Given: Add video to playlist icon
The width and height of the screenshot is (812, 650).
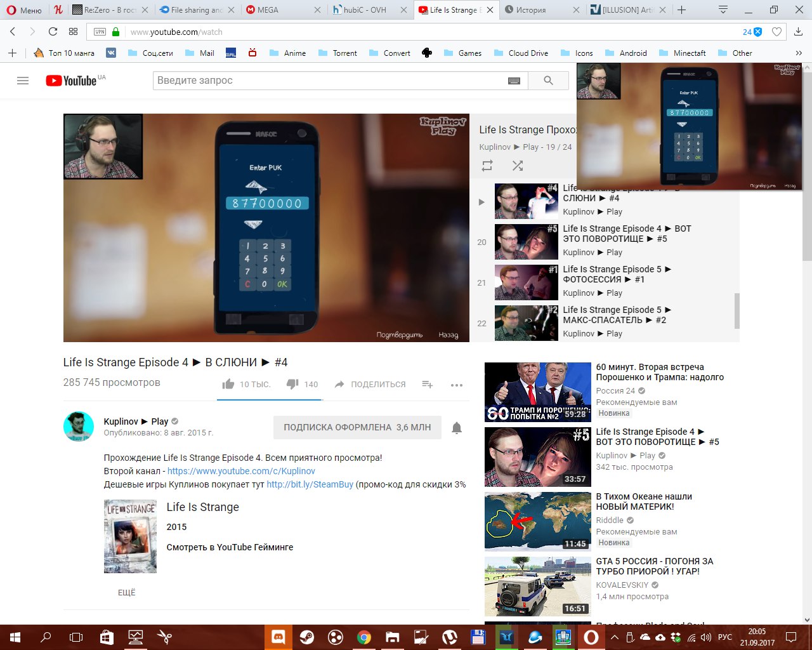Looking at the screenshot, I should (x=428, y=384).
